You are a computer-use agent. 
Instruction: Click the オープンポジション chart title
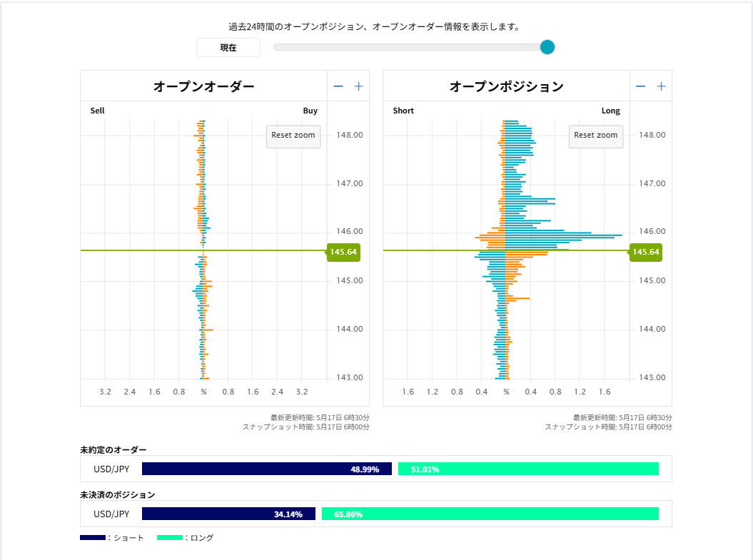506,86
